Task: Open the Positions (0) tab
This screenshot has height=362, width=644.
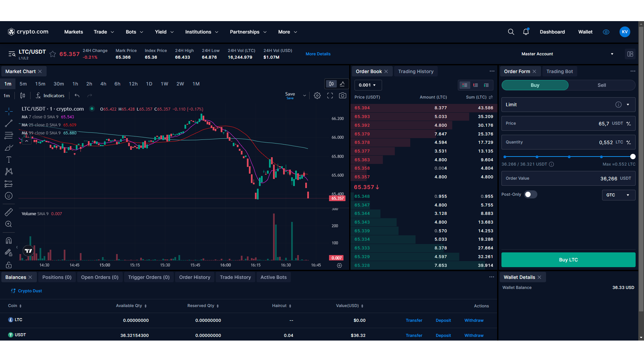Action: click(x=57, y=277)
